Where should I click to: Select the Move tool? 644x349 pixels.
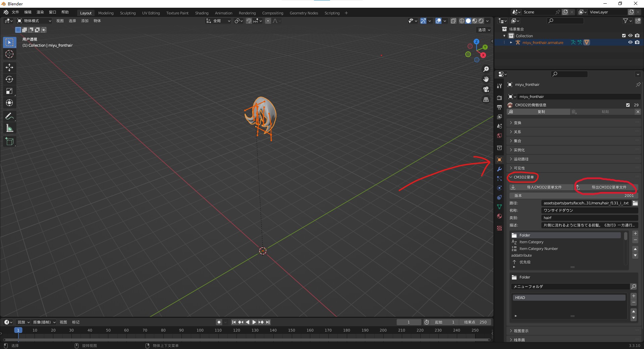coord(9,67)
